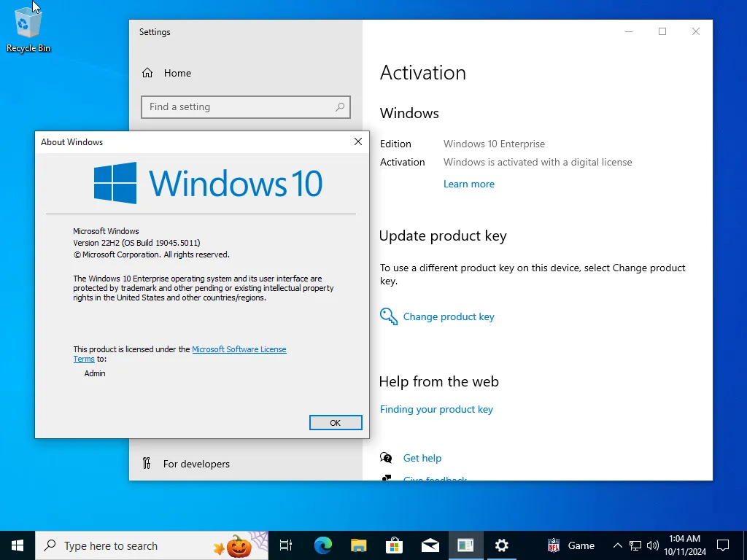Image resolution: width=747 pixels, height=560 pixels.
Task: Click 'Windows is activated with a digital license' text
Action: [538, 162]
